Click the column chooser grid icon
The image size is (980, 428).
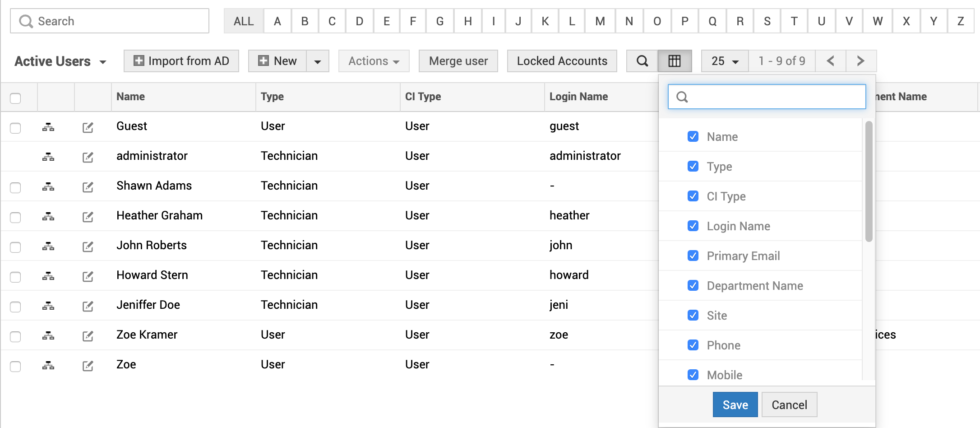pos(675,61)
